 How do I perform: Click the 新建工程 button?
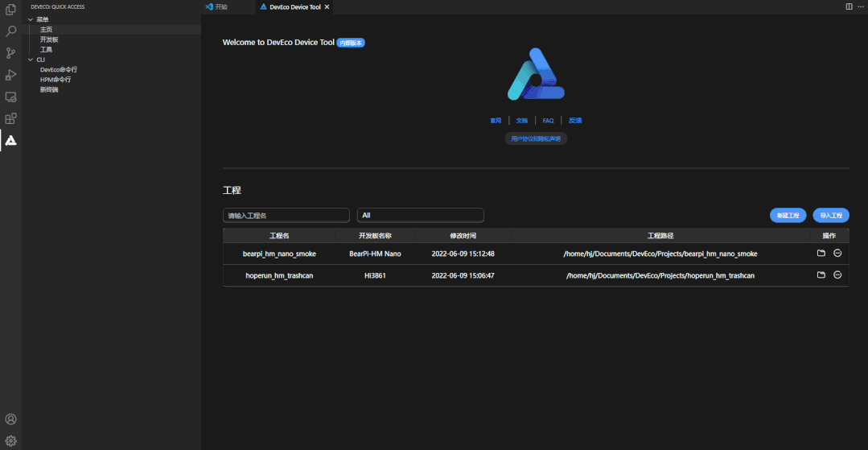(788, 216)
